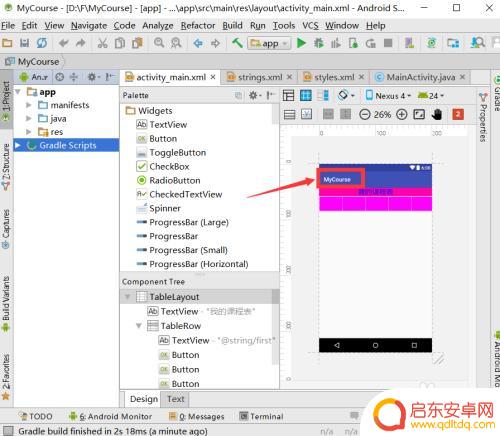Click the Attach debugger icon
Viewport: 500px width, 436px height.
pyautogui.click(x=353, y=43)
